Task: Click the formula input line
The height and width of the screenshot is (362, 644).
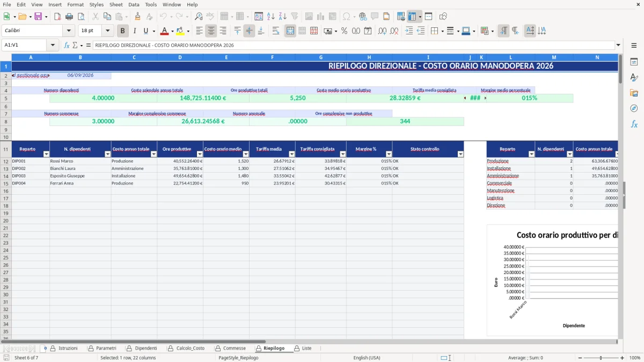Action: click(353, 45)
